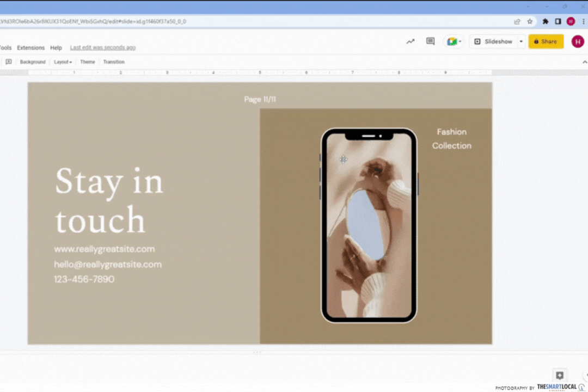Open the browser extensions puzzle icon
The height and width of the screenshot is (392, 588).
pyautogui.click(x=545, y=22)
